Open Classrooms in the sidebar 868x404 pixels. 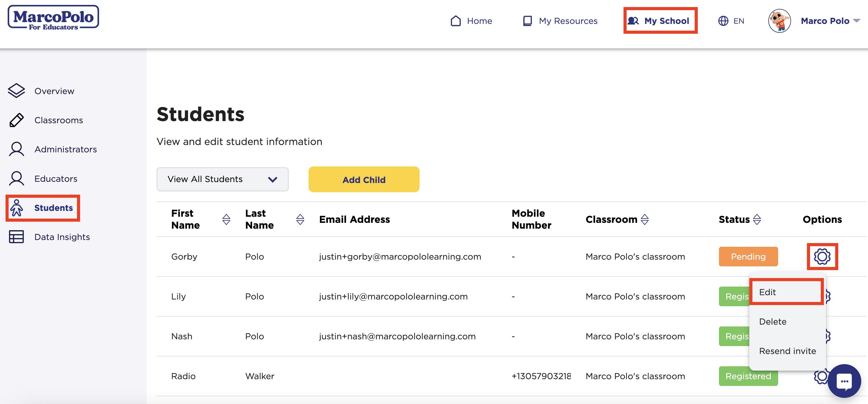59,120
